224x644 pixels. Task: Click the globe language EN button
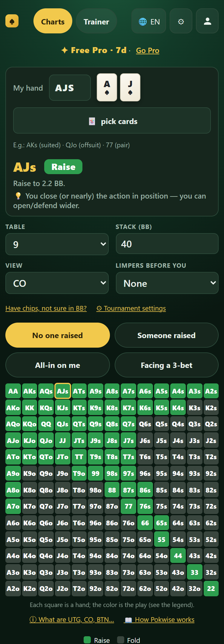point(149,21)
